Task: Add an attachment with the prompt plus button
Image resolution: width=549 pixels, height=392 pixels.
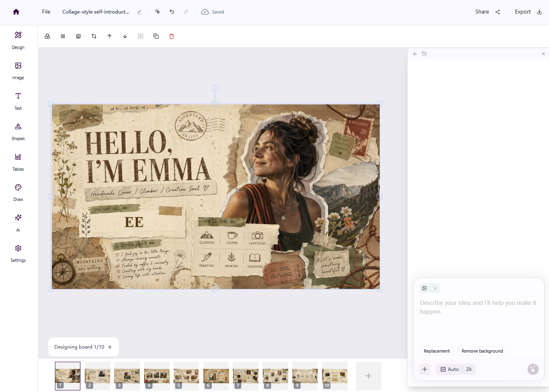Action: point(425,369)
